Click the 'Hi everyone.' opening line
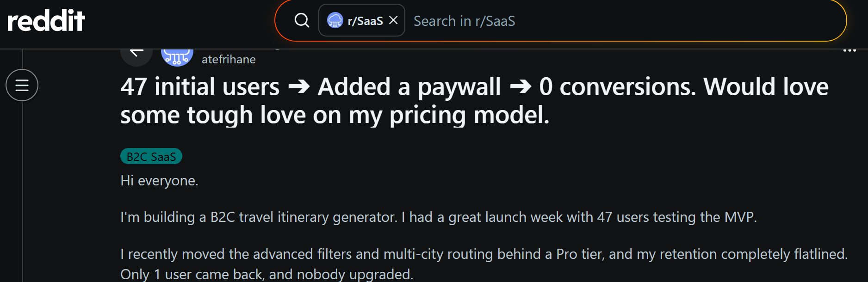Viewport: 868px width, 282px height. pos(159,181)
